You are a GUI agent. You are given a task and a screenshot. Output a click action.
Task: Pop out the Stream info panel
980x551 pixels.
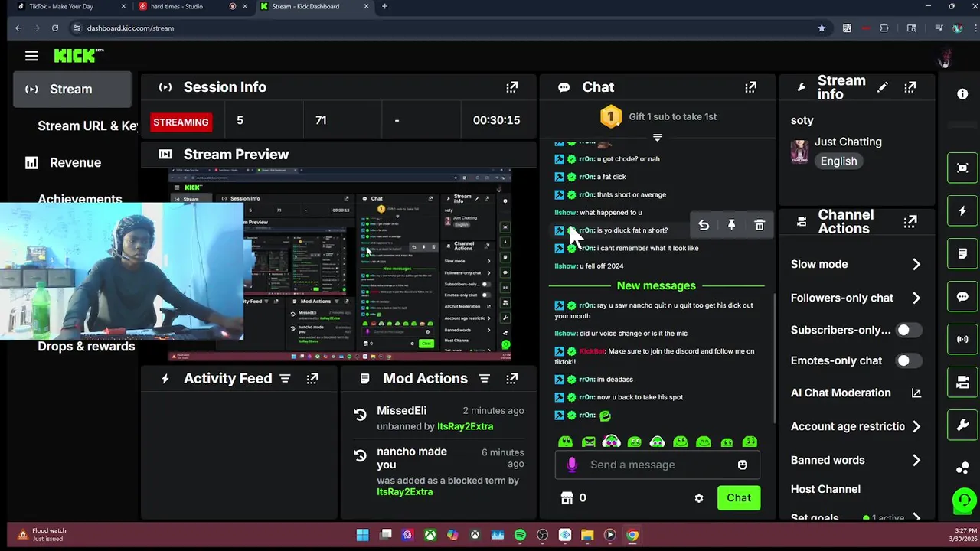(910, 87)
